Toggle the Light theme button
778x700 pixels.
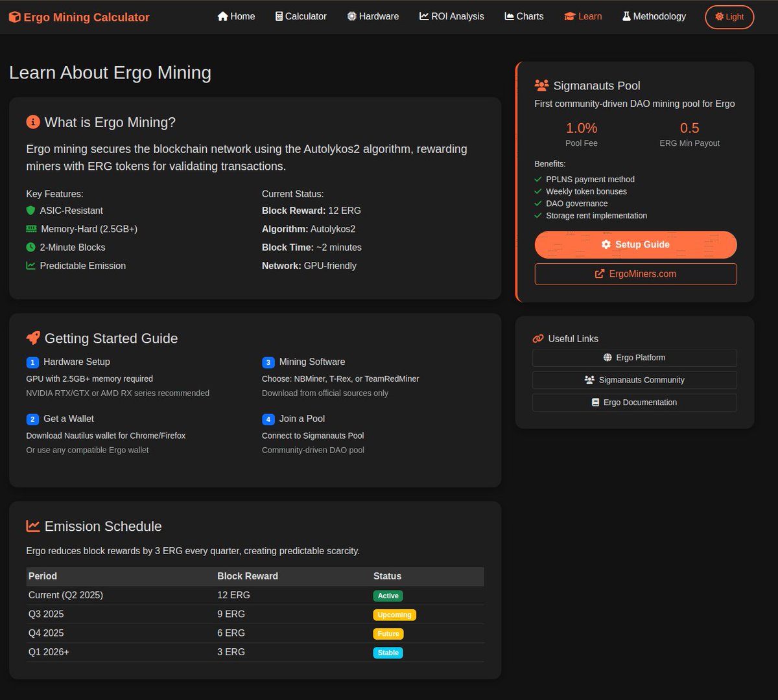coord(729,17)
